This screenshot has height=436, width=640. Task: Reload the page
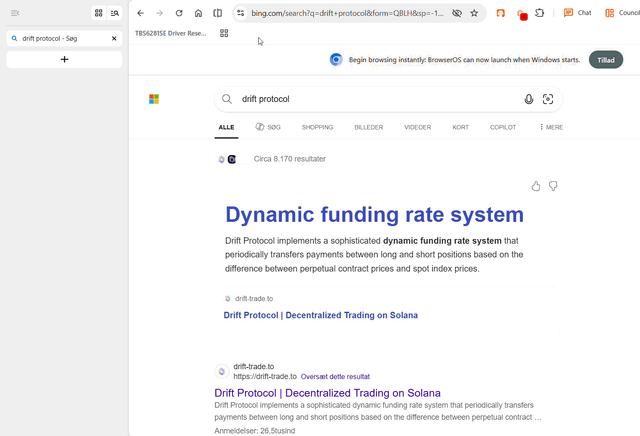[x=179, y=13]
